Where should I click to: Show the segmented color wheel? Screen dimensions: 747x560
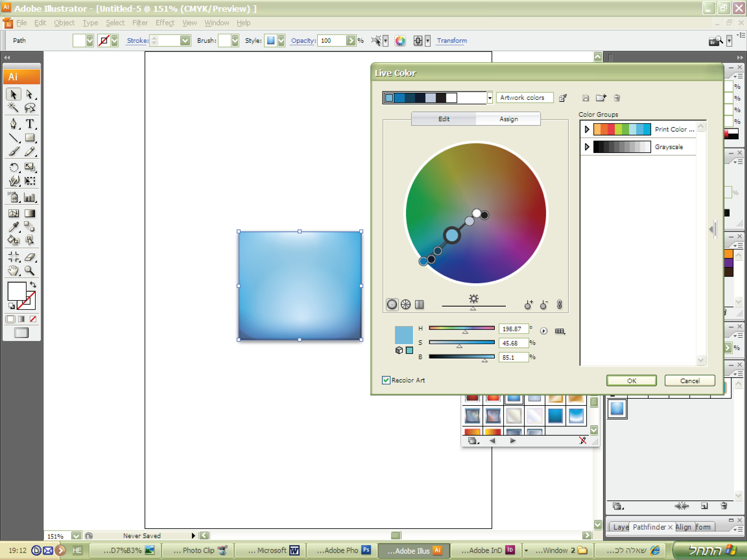tap(406, 305)
